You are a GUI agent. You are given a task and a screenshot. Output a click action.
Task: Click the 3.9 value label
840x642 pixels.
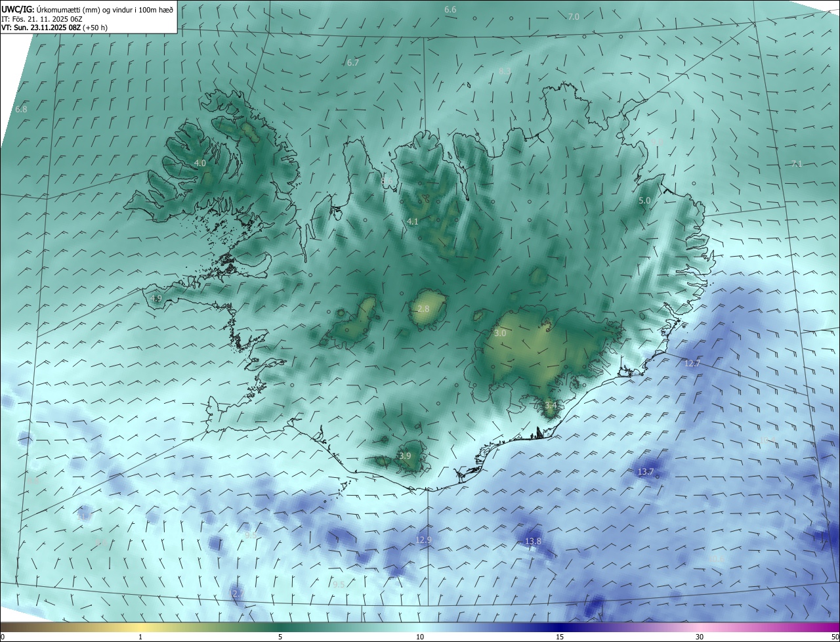[405, 456]
